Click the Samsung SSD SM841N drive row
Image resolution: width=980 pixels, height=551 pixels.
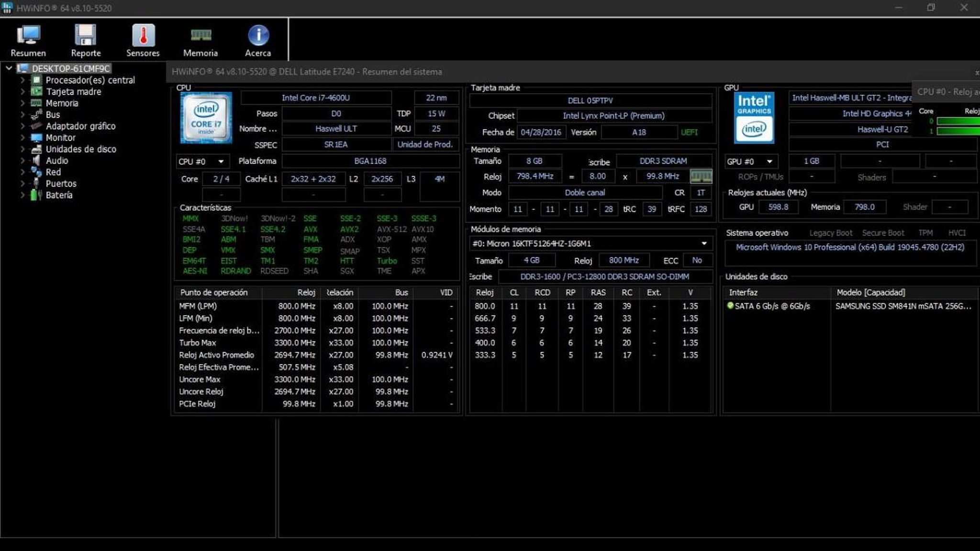click(902, 306)
